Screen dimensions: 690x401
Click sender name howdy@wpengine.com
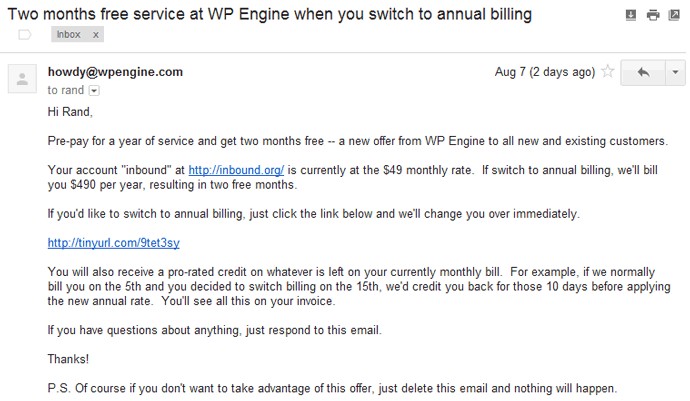(115, 72)
